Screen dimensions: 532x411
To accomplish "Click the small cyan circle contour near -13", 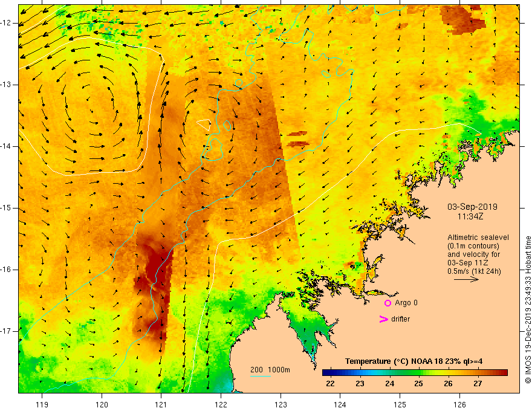I will pyautogui.click(x=239, y=83).
